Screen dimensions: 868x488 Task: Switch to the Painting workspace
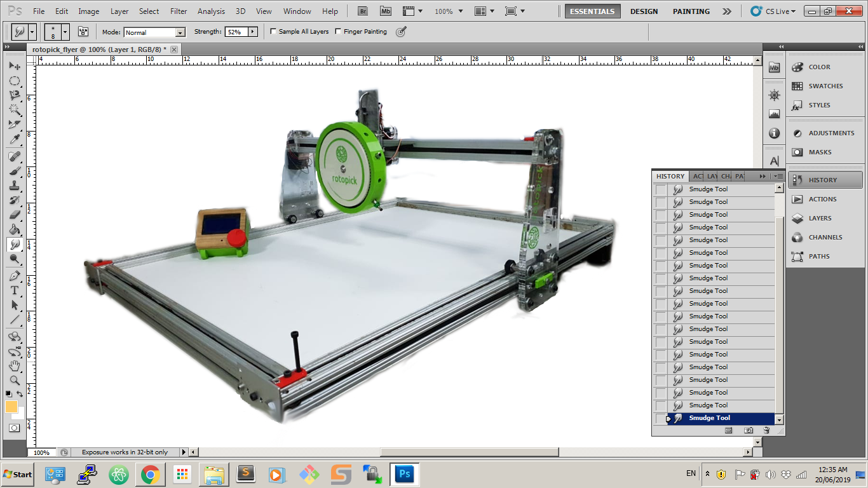click(691, 11)
